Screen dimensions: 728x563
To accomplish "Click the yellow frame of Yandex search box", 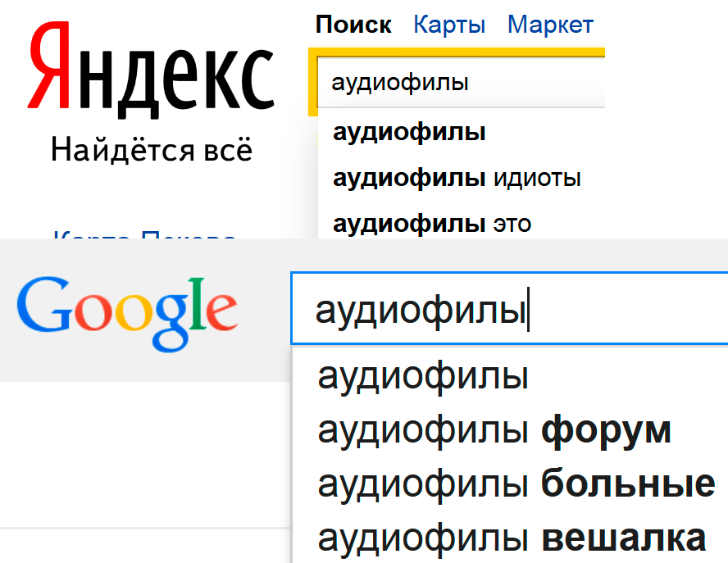I will 312,82.
